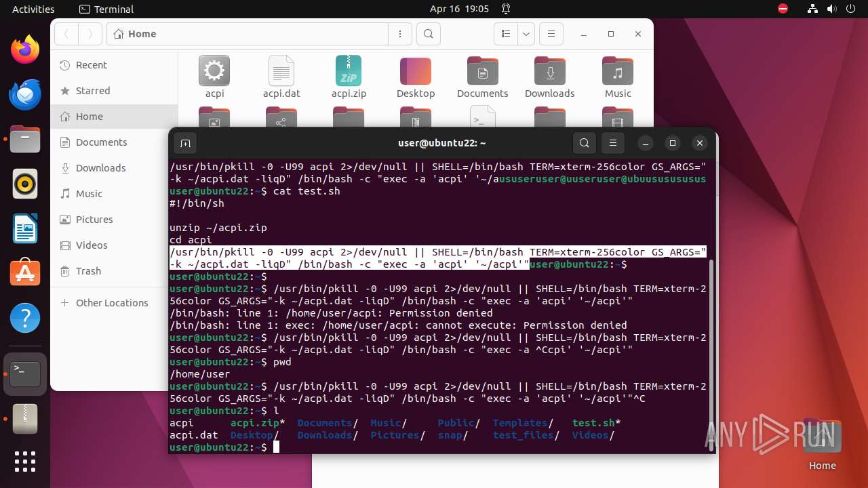Open Terminal app menu in top bar
Image resolution: width=868 pixels, height=488 pixels.
tap(106, 9)
